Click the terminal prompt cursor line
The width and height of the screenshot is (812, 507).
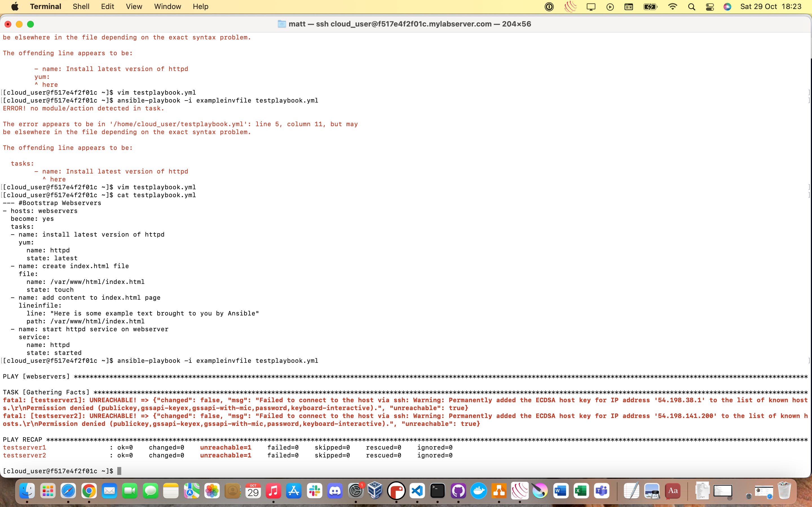(119, 471)
